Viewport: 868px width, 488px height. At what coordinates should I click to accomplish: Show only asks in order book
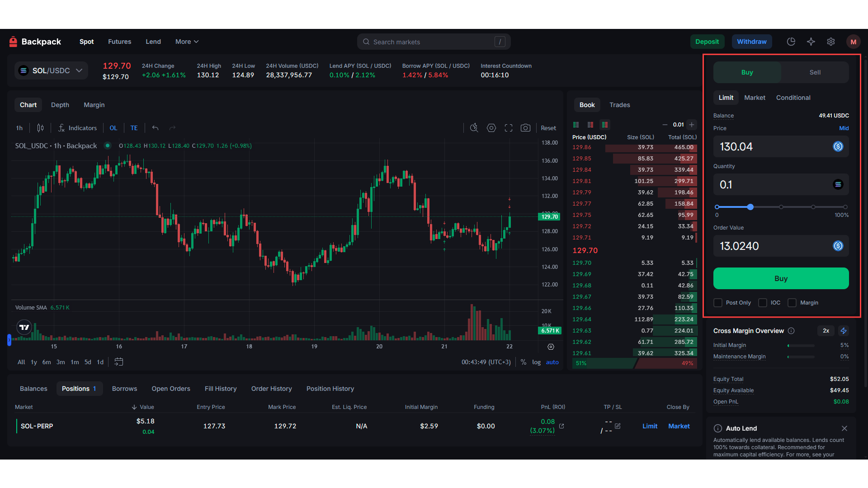coord(590,125)
